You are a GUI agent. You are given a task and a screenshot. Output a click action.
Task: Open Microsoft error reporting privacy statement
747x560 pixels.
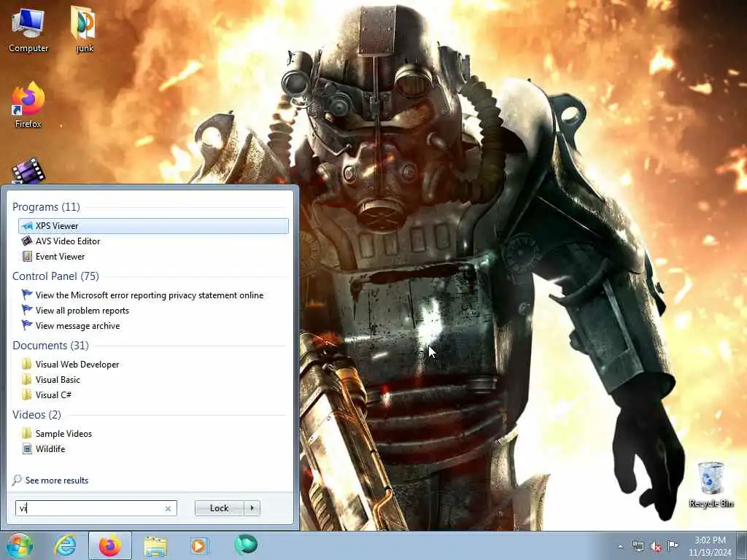click(x=153, y=295)
